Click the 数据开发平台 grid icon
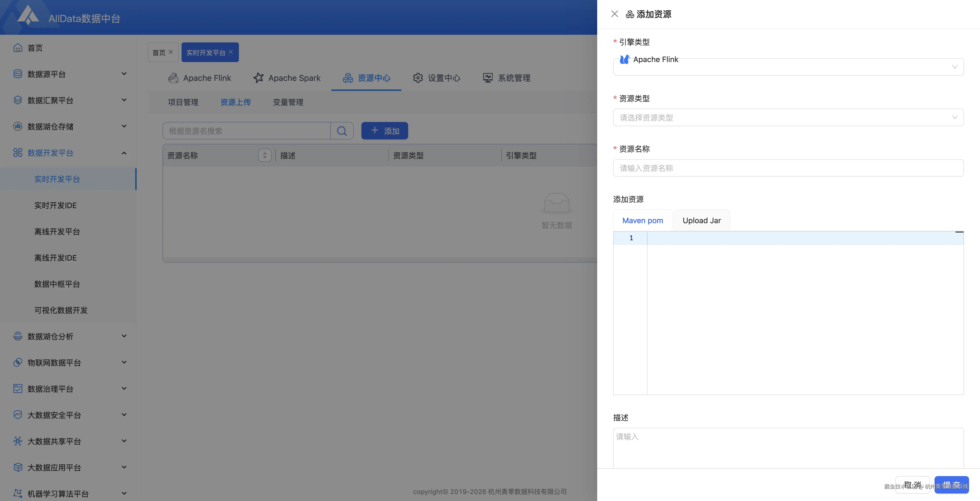This screenshot has height=501, width=980. [17, 152]
